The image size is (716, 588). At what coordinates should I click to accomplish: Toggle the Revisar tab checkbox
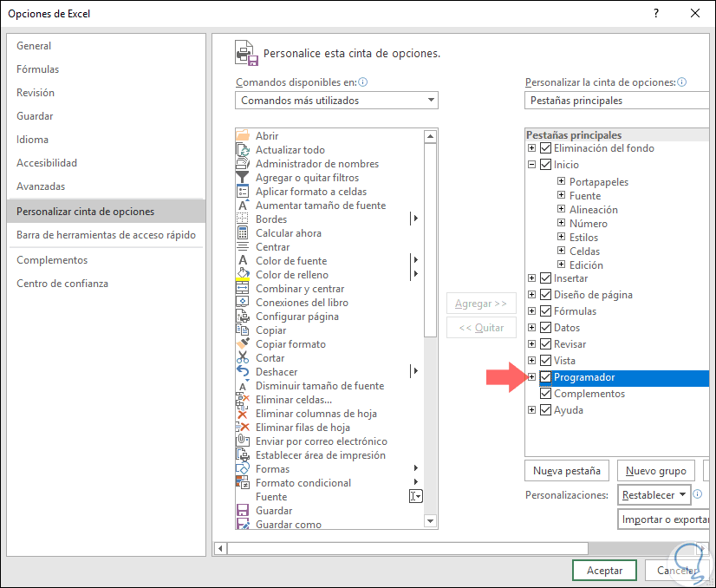coord(545,343)
